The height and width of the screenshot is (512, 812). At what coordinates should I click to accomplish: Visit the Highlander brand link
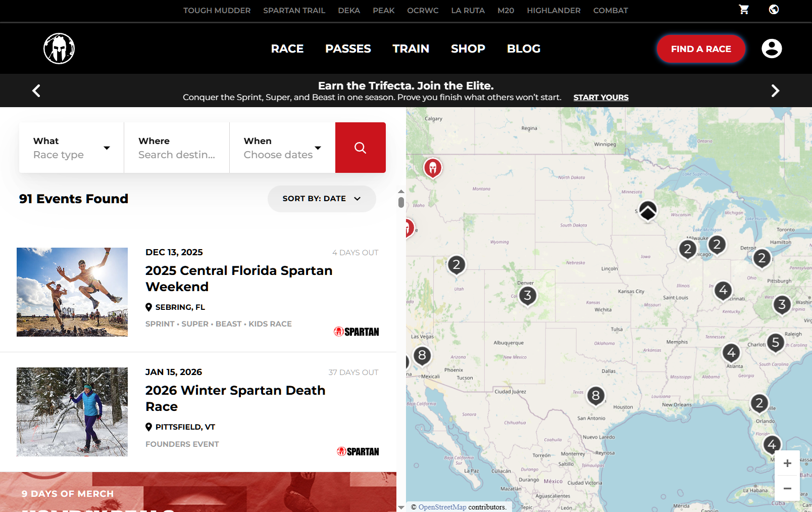(553, 10)
